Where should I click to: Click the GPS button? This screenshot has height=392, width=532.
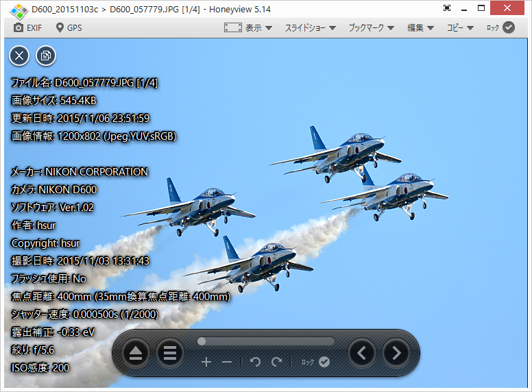(69, 27)
